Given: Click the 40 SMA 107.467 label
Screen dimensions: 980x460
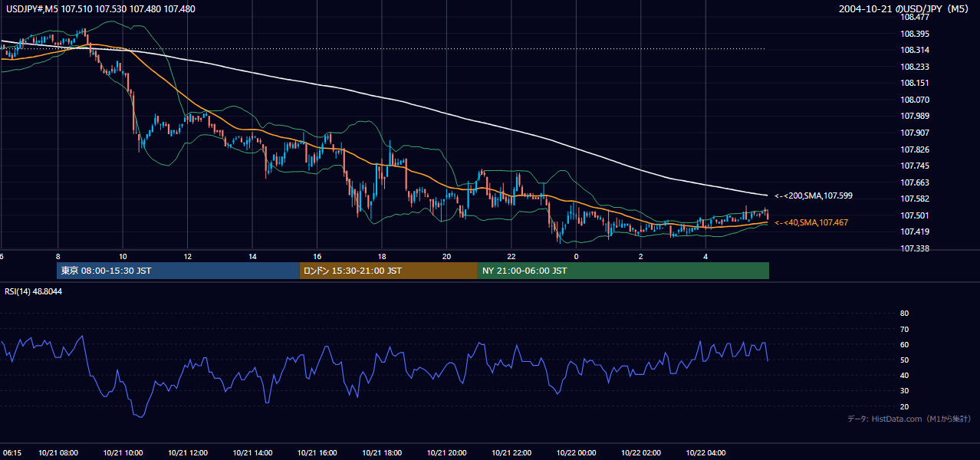Looking at the screenshot, I should pos(811,222).
